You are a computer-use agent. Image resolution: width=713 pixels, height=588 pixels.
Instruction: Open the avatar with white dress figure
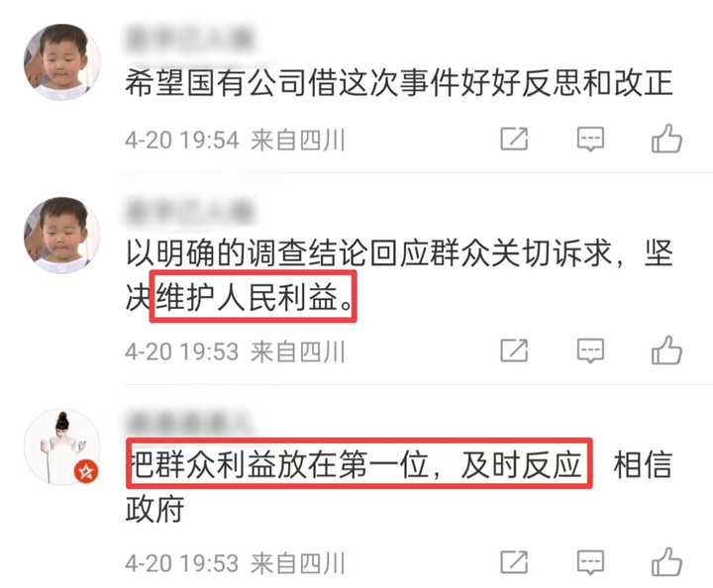(x=62, y=447)
